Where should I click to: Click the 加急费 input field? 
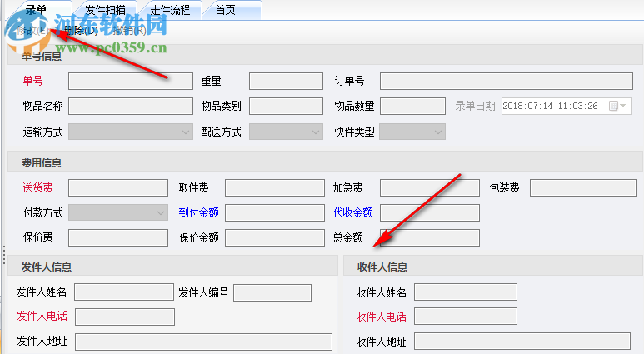point(430,187)
